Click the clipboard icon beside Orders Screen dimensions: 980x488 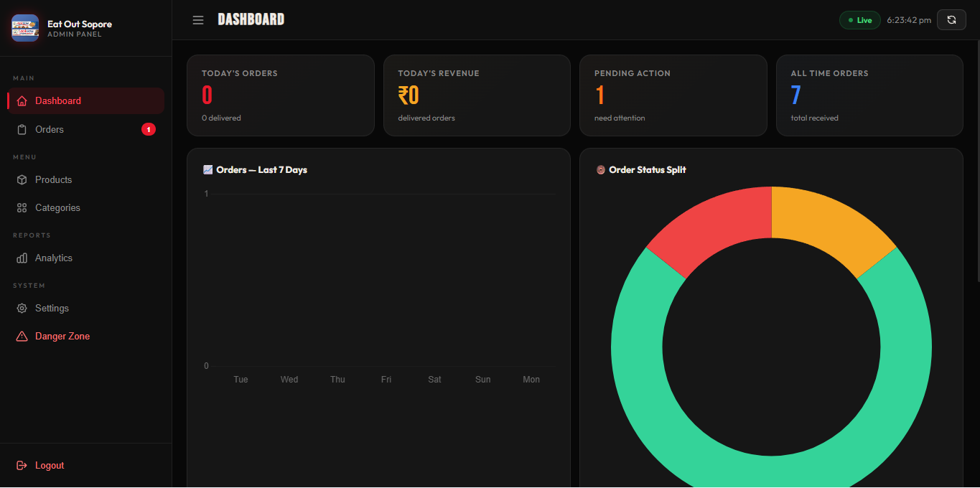pos(22,130)
